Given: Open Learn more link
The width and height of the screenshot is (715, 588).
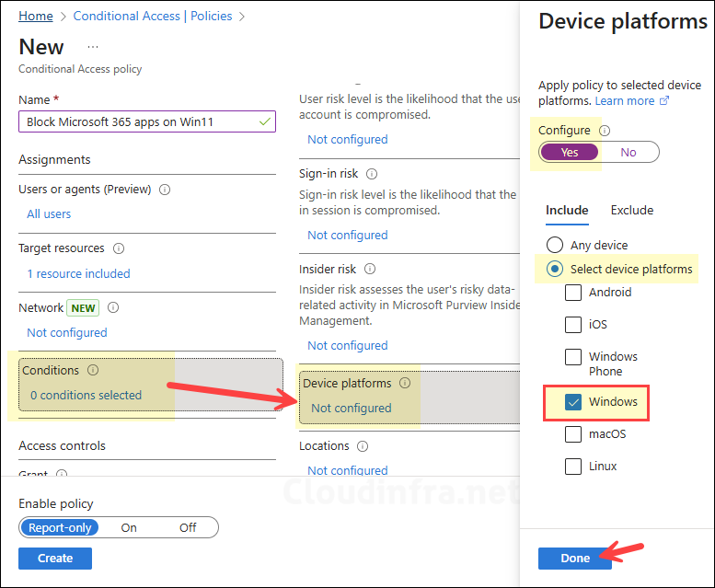Looking at the screenshot, I should point(625,100).
